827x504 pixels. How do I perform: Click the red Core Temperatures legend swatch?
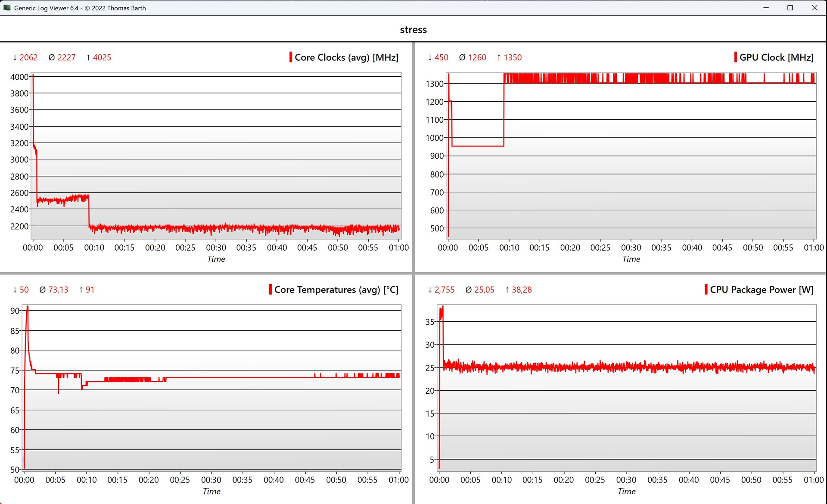point(270,289)
